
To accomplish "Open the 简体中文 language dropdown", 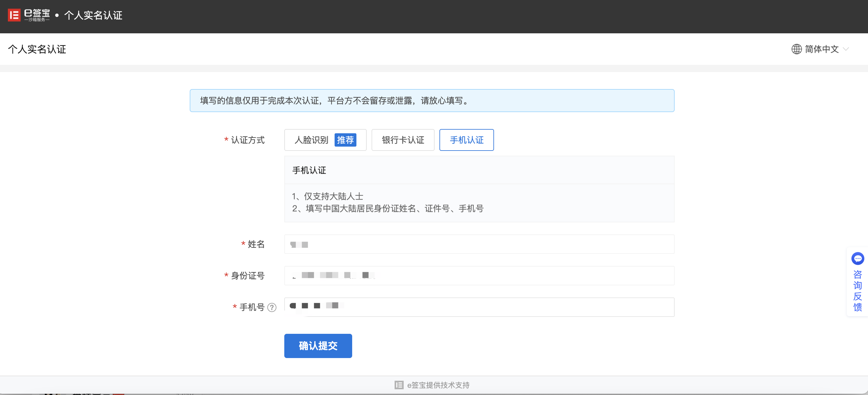I will tap(820, 49).
